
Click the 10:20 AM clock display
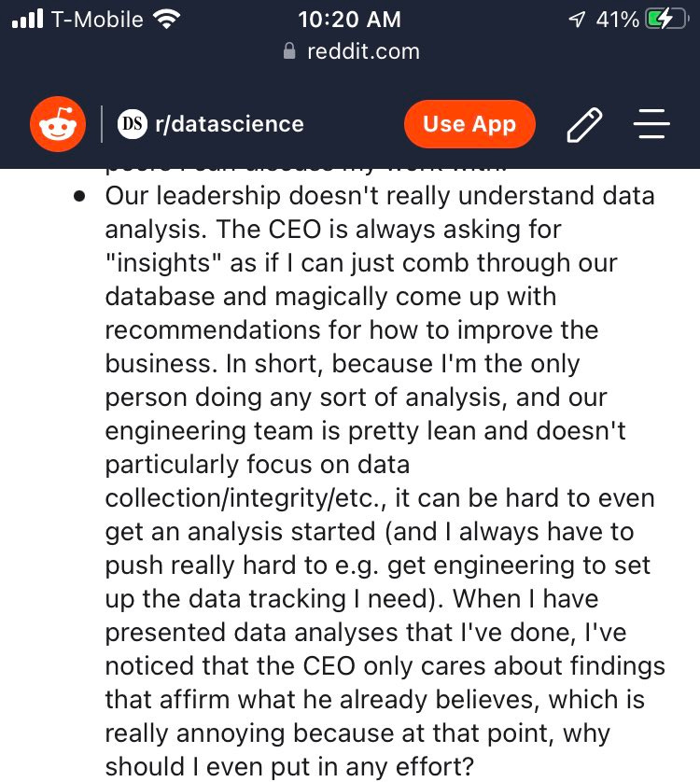[349, 18]
